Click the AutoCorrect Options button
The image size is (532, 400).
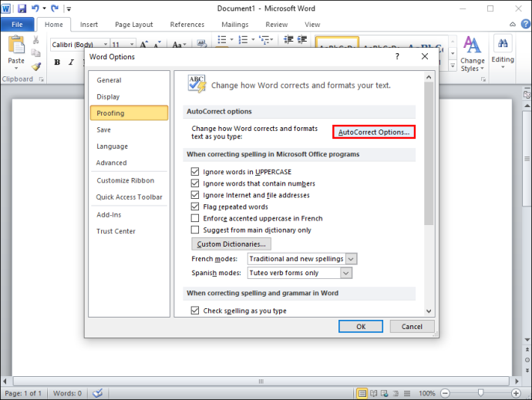[x=374, y=132]
